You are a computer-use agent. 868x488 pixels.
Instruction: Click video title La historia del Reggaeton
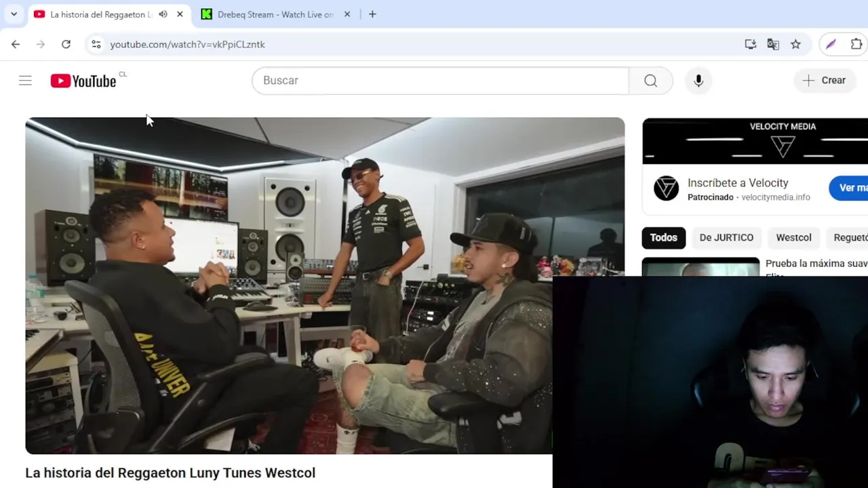click(x=170, y=472)
